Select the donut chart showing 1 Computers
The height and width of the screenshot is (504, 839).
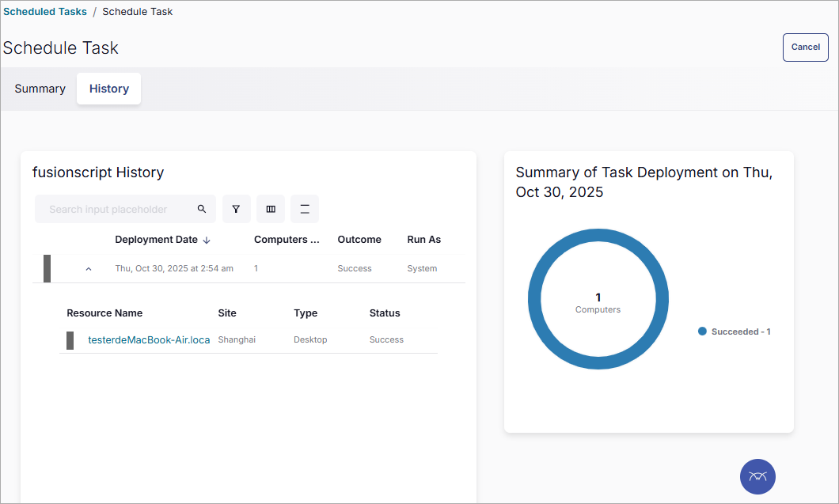click(598, 299)
